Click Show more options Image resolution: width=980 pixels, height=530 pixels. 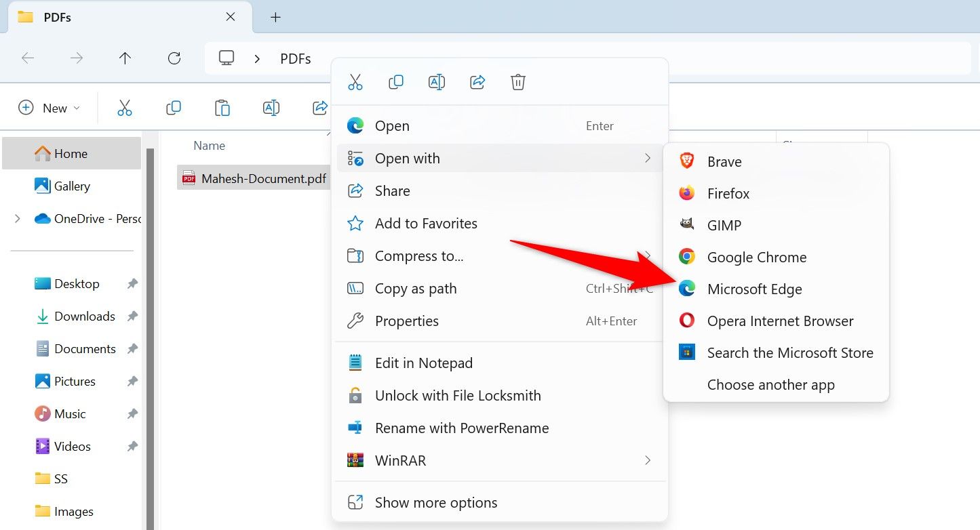coord(435,502)
